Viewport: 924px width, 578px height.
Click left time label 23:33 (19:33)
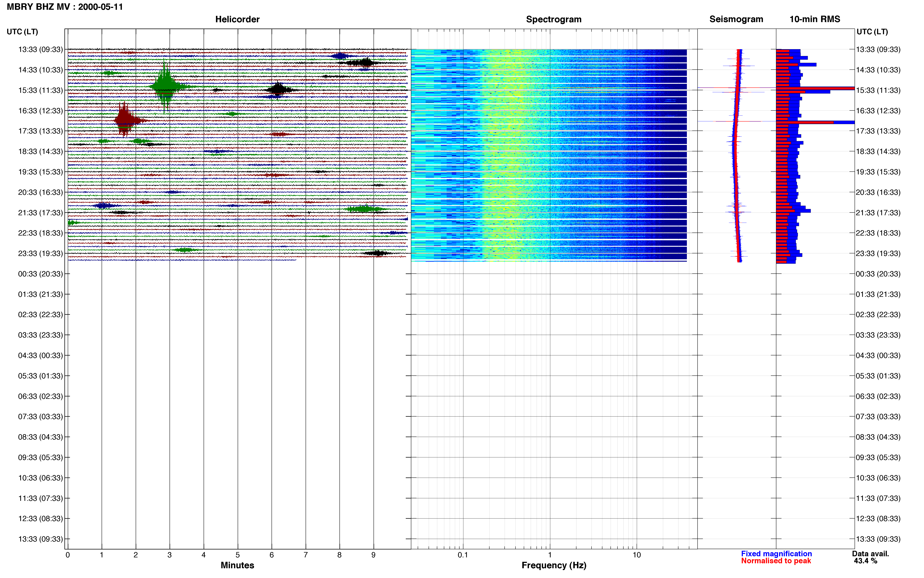[x=41, y=253]
